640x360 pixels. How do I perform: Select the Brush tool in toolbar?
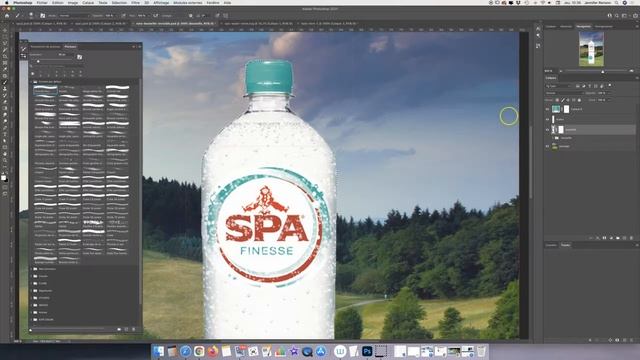pos(5,82)
